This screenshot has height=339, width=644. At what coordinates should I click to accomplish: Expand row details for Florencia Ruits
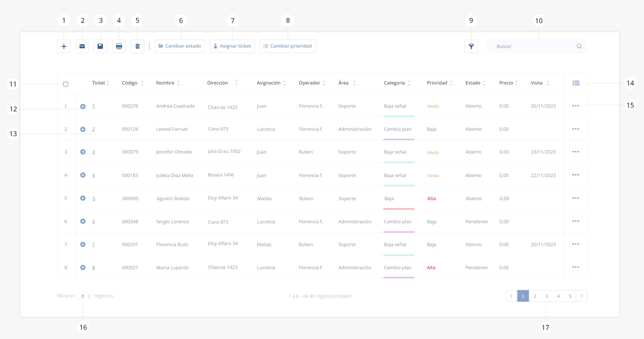[x=83, y=244]
